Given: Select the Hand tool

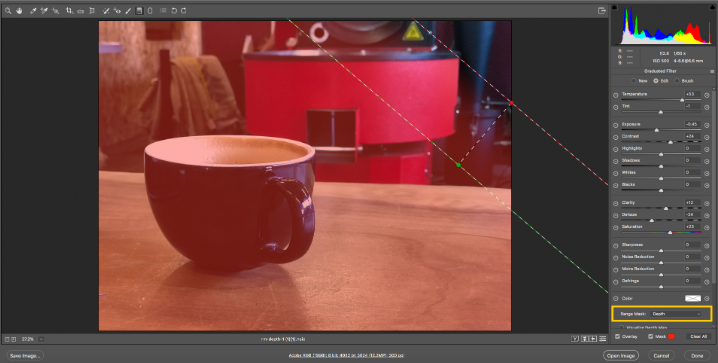Looking at the screenshot, I should coord(19,11).
